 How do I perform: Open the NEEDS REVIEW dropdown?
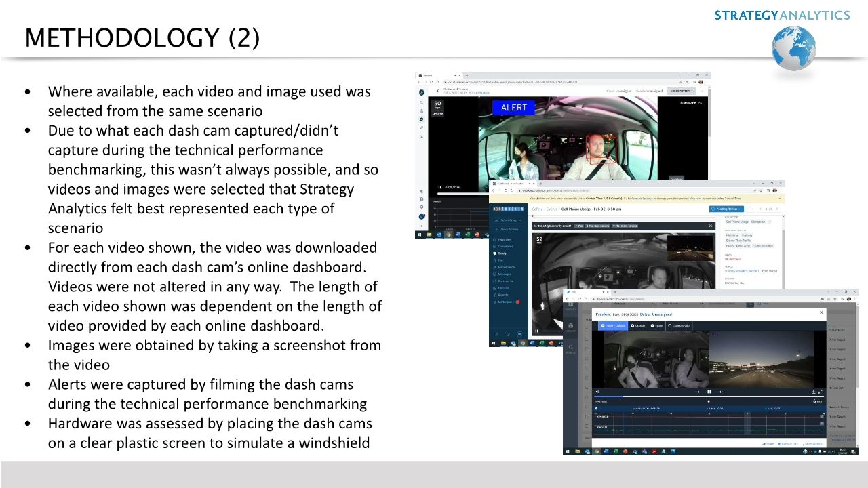[680, 91]
